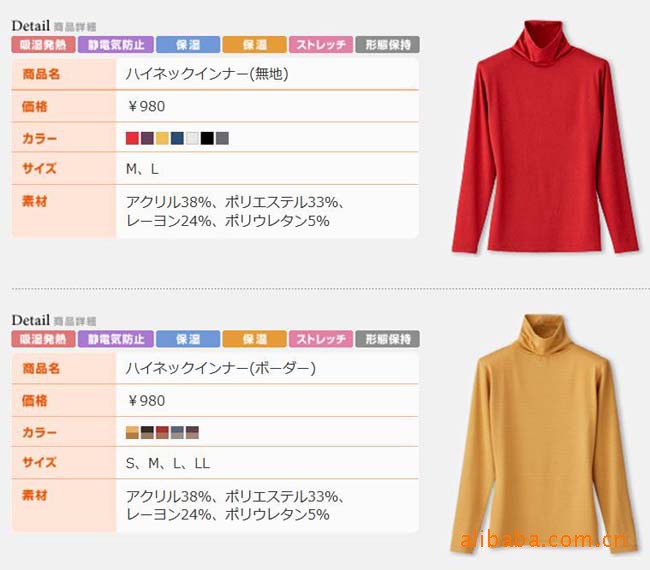Viewport: 650px width, 570px height.
Task: Click the mustard turtleneck product image
Action: [543, 433]
